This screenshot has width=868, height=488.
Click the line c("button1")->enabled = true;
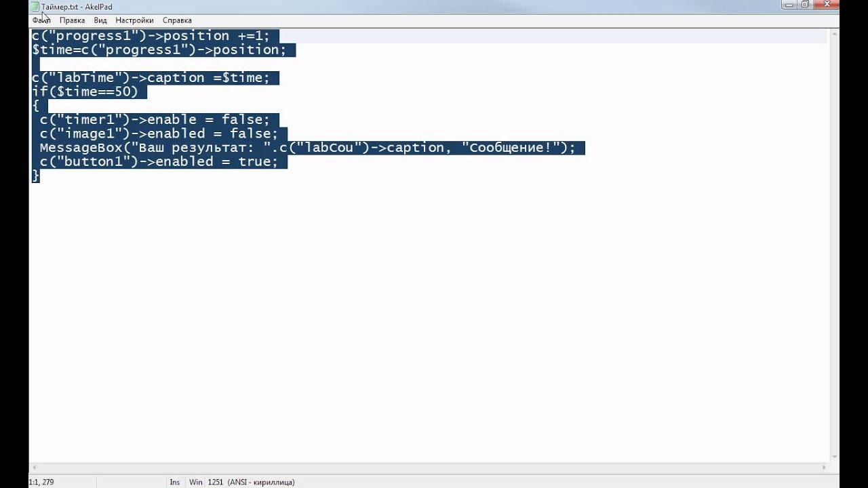(x=159, y=161)
